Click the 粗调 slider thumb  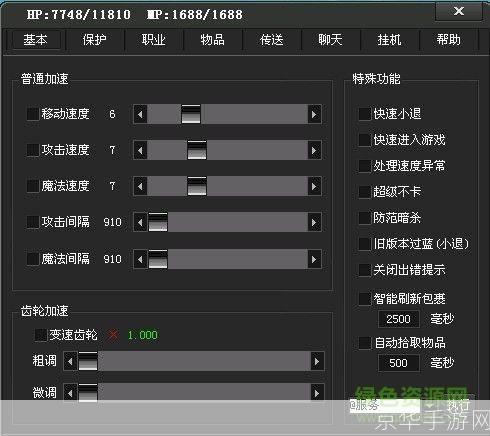click(88, 361)
